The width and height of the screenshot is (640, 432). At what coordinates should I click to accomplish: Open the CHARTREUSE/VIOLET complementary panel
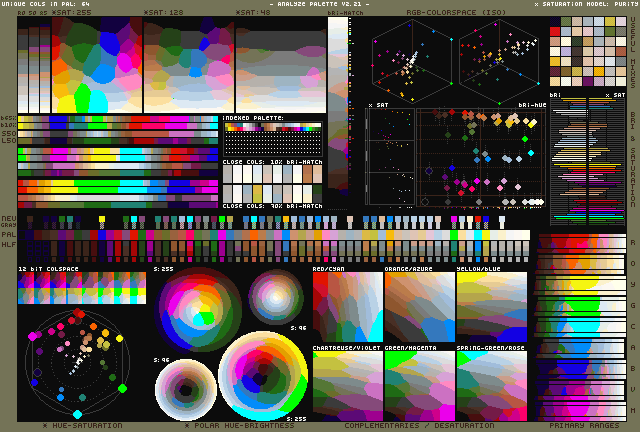pos(348,386)
